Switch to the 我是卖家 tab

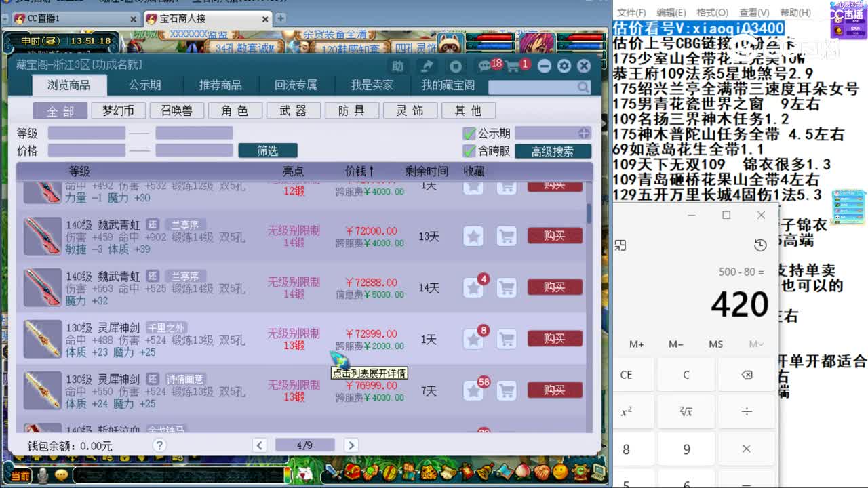(372, 85)
